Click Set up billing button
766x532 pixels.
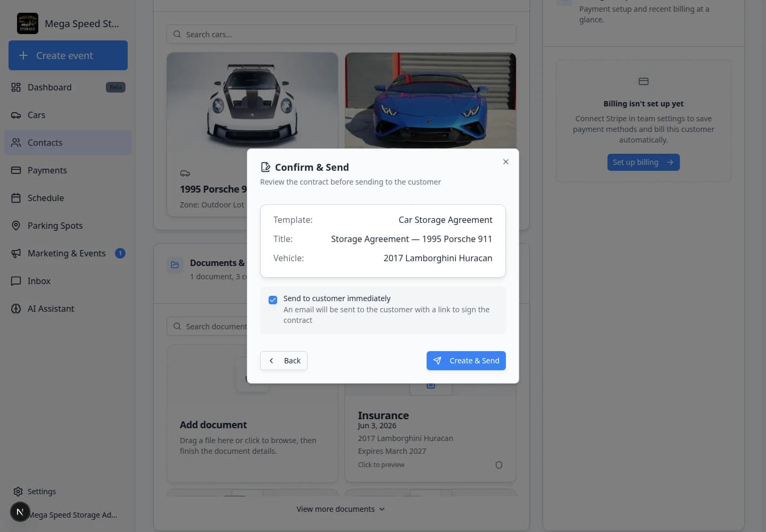pos(644,162)
